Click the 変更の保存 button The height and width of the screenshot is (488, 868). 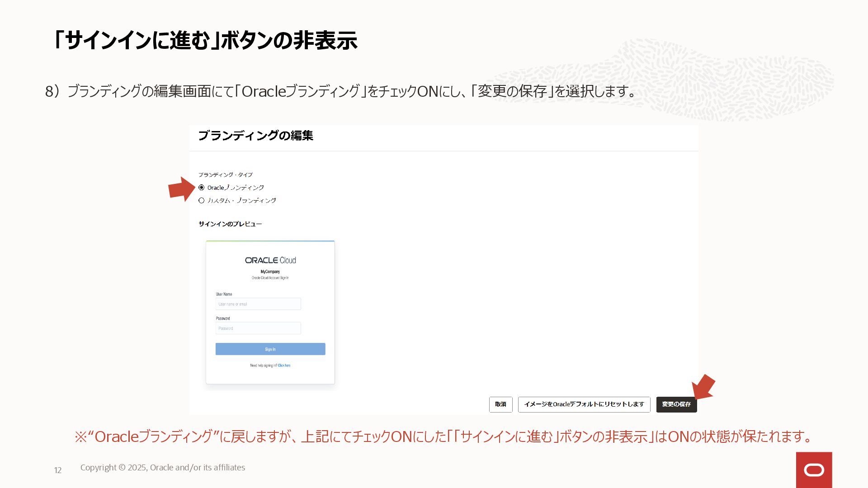coord(676,404)
